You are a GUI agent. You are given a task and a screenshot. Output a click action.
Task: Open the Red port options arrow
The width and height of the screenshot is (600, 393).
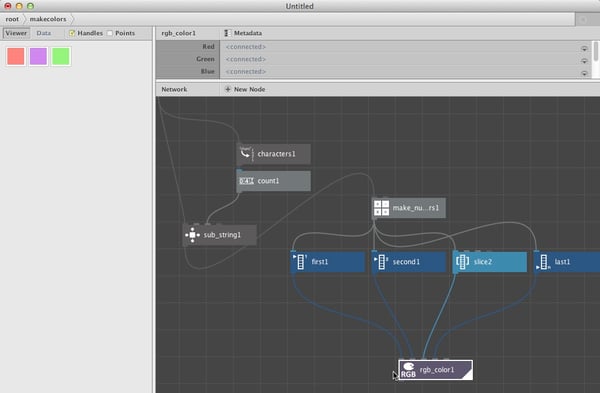click(584, 48)
